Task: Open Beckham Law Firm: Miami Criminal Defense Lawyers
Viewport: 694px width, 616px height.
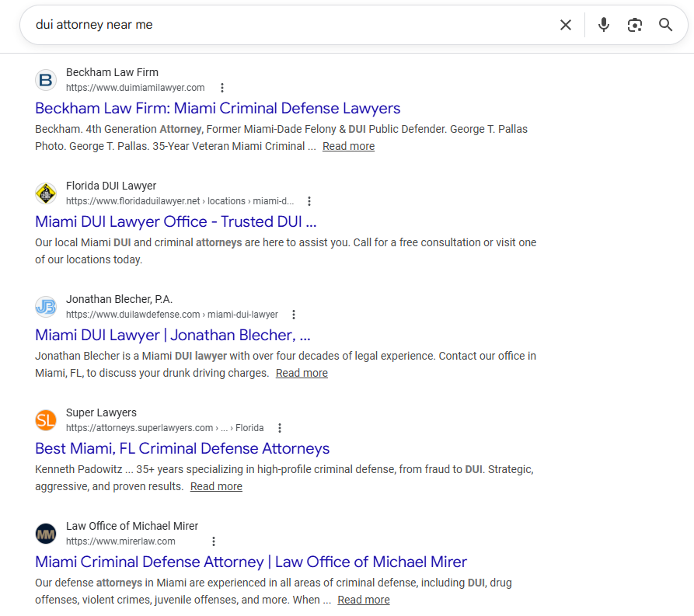Action: [218, 108]
